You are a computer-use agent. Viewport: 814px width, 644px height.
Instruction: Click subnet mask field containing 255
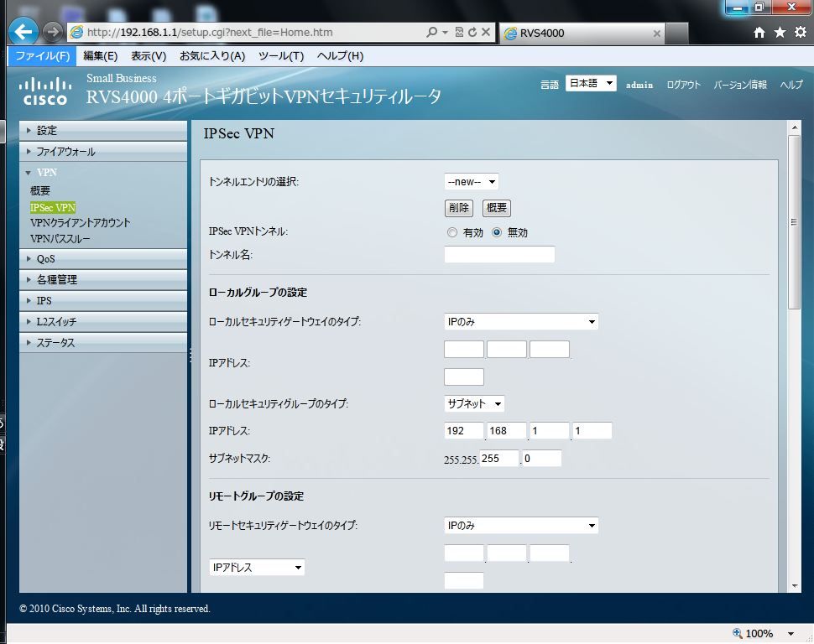(498, 459)
